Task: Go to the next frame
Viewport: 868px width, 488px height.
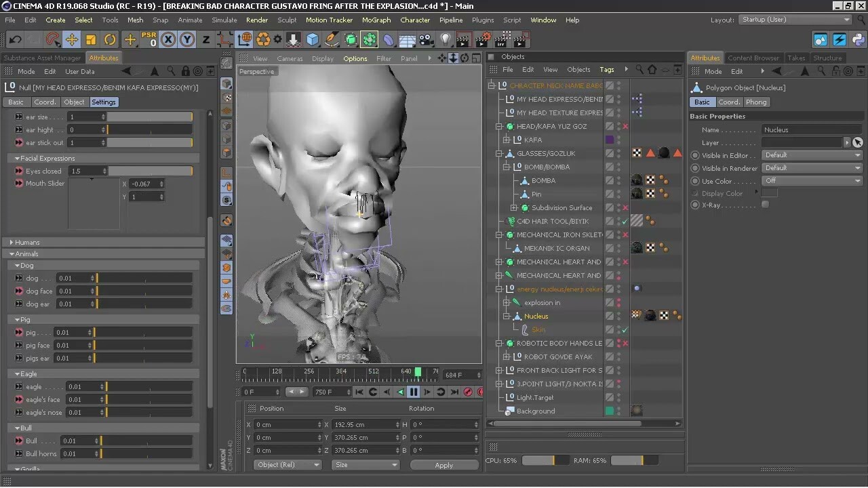Action: click(x=427, y=392)
